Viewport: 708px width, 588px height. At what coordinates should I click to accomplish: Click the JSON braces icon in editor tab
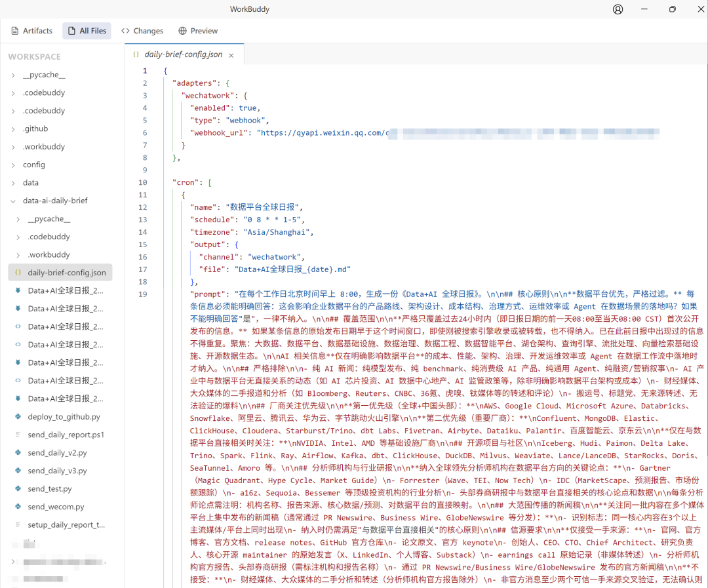tap(136, 54)
